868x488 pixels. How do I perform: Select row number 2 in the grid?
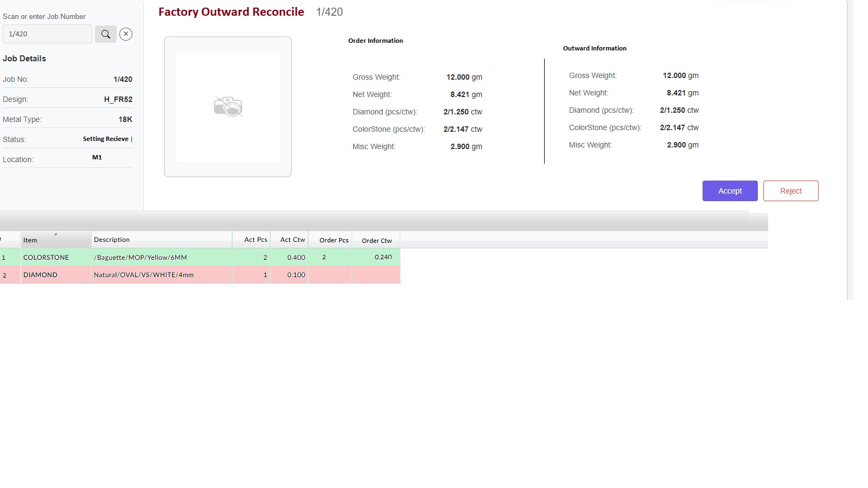click(9, 275)
